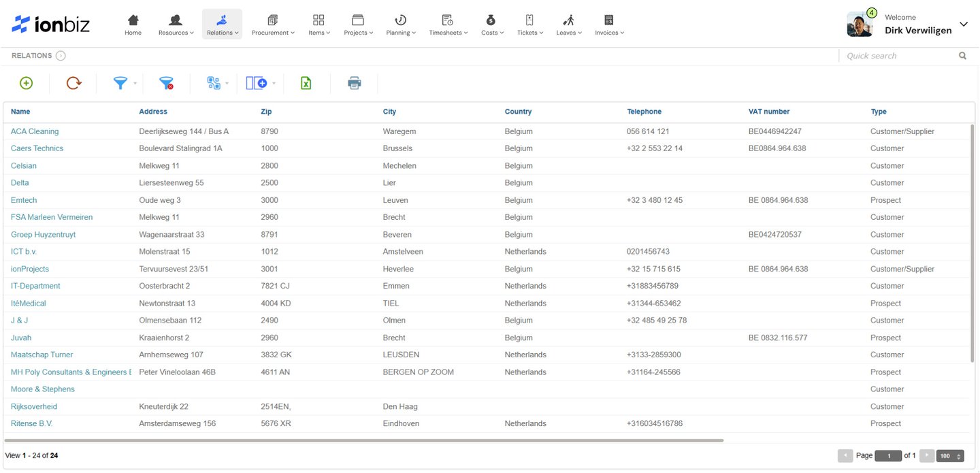Expand the user account dropdown chevron

[x=964, y=25]
